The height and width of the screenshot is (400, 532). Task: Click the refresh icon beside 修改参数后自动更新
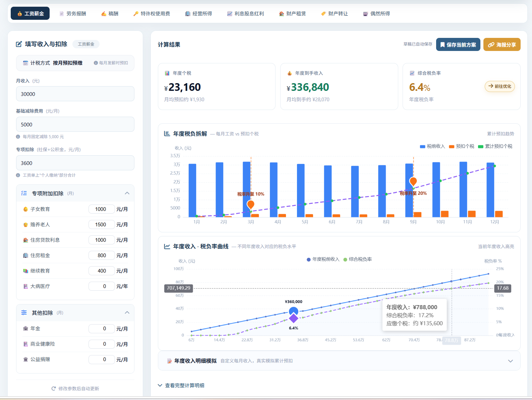click(x=54, y=389)
